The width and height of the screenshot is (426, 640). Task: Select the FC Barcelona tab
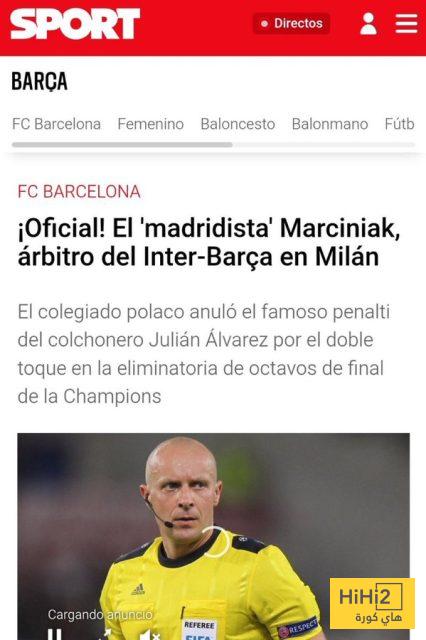coord(56,124)
